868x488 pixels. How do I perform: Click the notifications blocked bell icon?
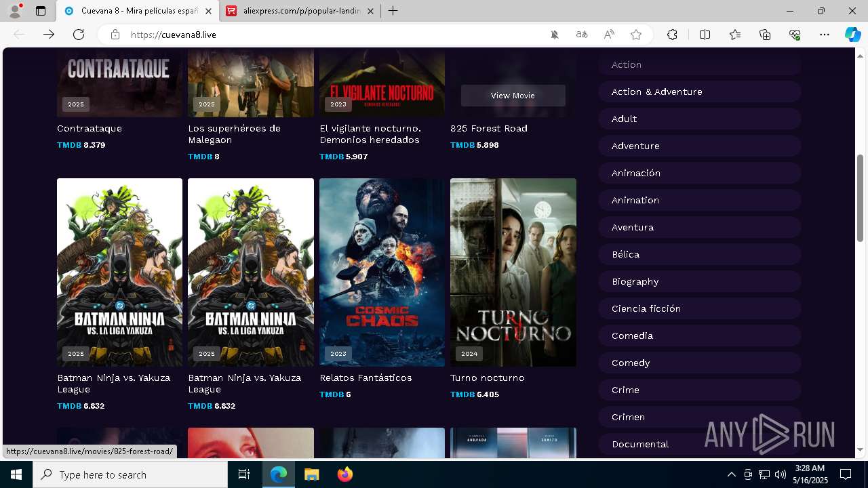tap(555, 35)
